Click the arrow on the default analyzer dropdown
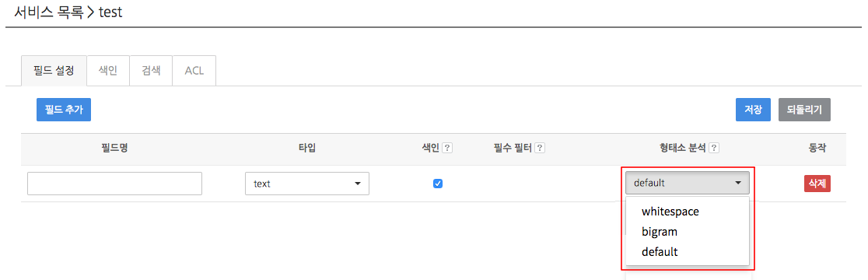 [x=738, y=183]
